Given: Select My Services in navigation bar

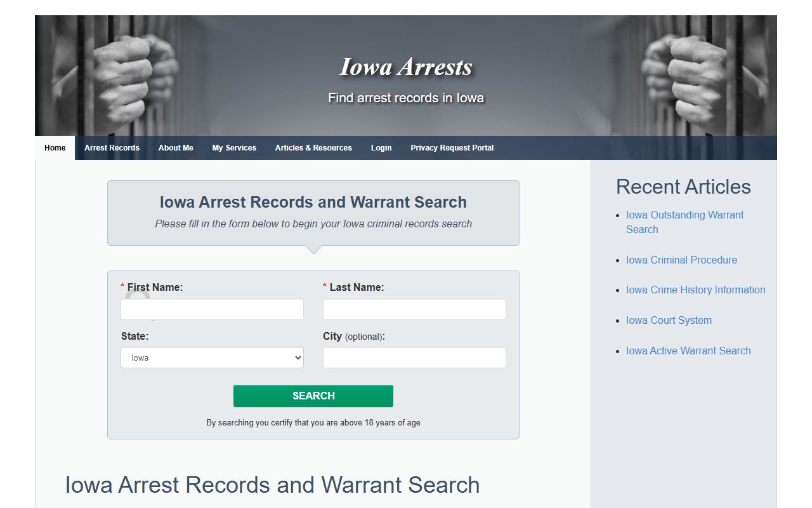Looking at the screenshot, I should (x=234, y=148).
